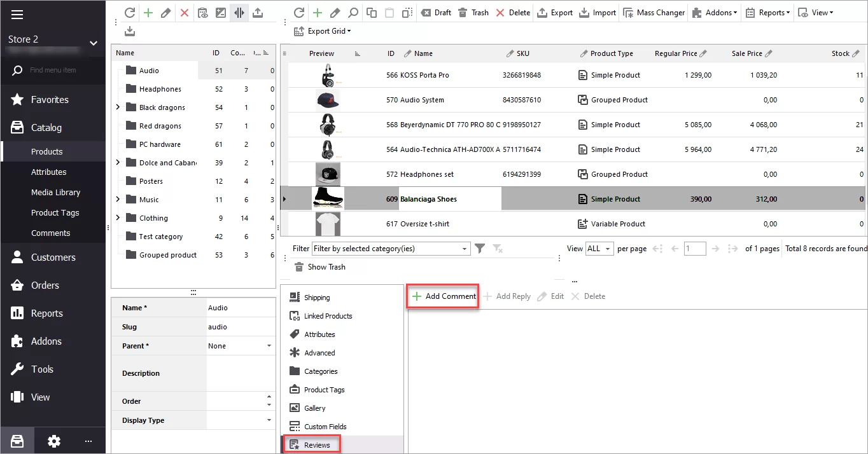The height and width of the screenshot is (454, 868).
Task: Open the Reports dropdown in toolbar
Action: click(767, 11)
